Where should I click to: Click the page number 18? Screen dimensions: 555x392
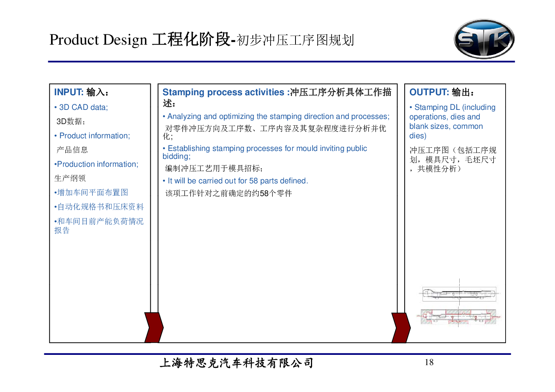pos(429,362)
